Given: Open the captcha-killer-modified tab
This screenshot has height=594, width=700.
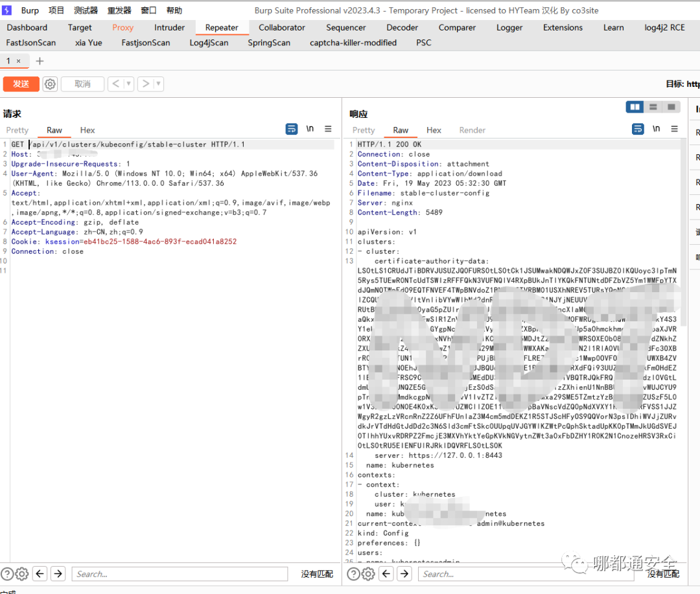Looking at the screenshot, I should click(x=353, y=43).
